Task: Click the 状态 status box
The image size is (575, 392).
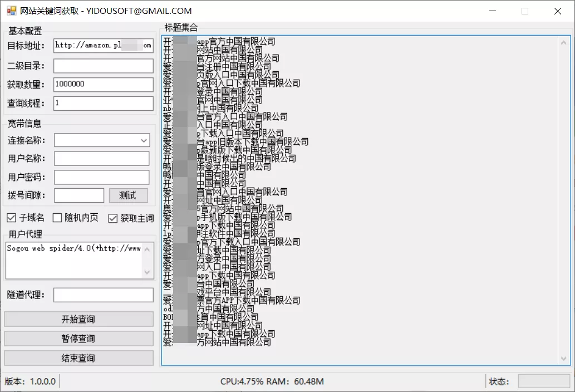Action: (543, 381)
